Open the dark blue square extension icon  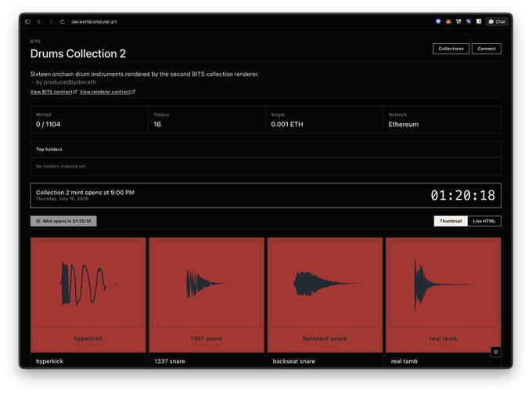pyautogui.click(x=469, y=21)
